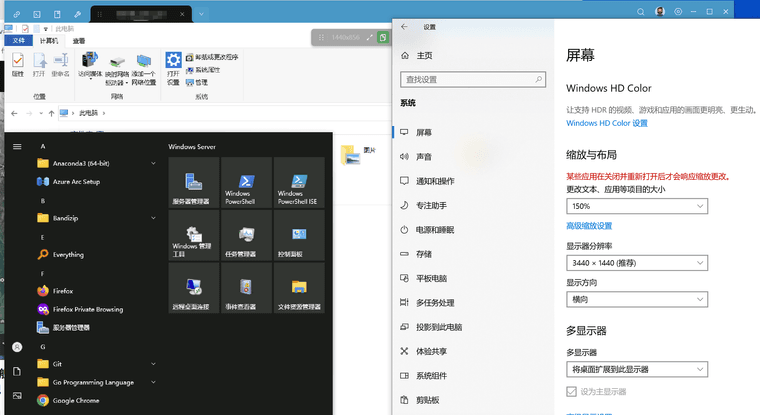Click the up arrow in Explorer navigation

(51, 113)
